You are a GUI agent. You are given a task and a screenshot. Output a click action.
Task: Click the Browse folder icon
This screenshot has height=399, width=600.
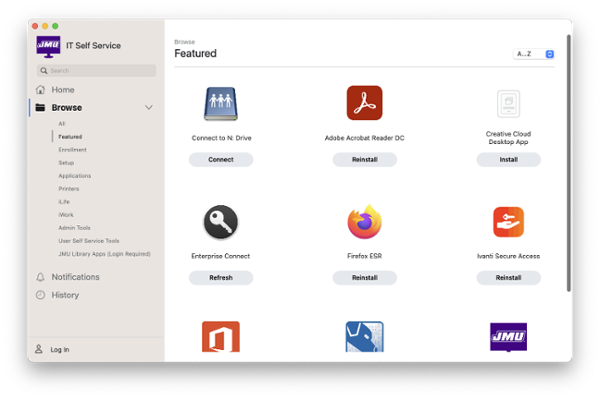click(x=40, y=108)
